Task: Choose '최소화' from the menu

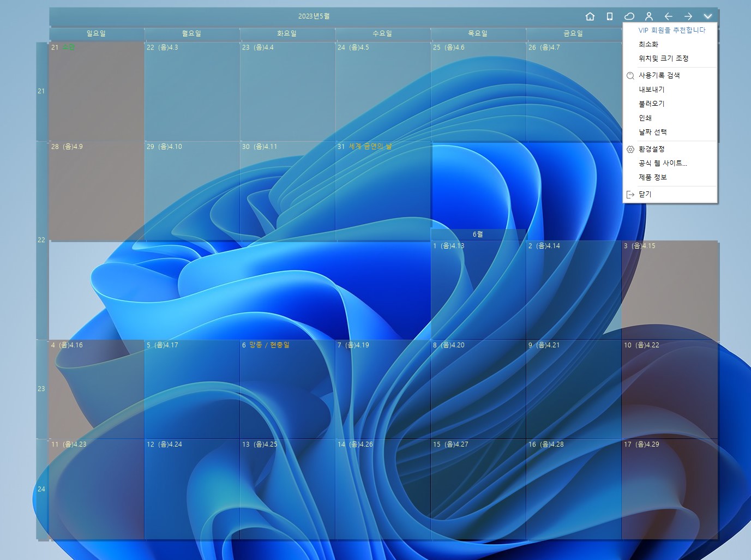Action: 670,44
